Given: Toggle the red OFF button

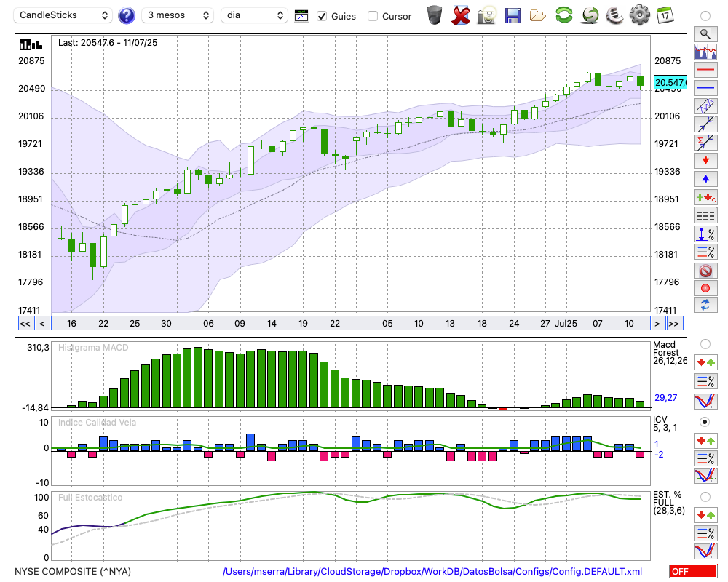Looking at the screenshot, I should [x=693, y=571].
